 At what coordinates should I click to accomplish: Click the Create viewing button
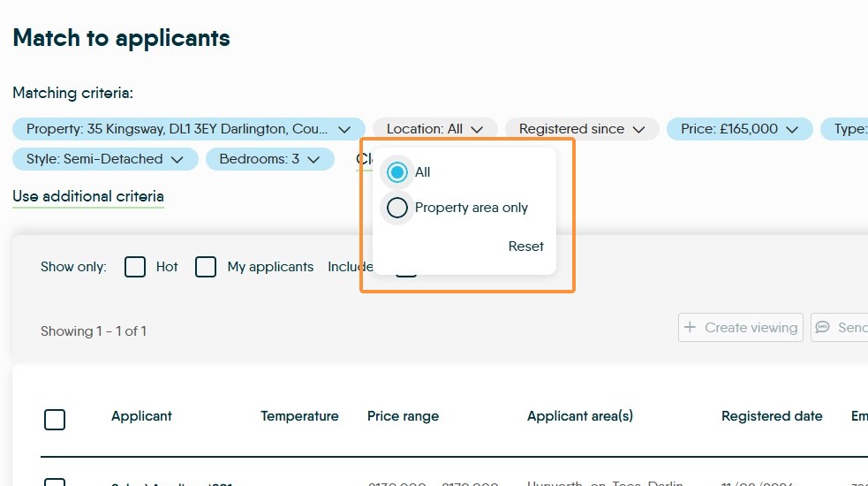[x=741, y=328]
